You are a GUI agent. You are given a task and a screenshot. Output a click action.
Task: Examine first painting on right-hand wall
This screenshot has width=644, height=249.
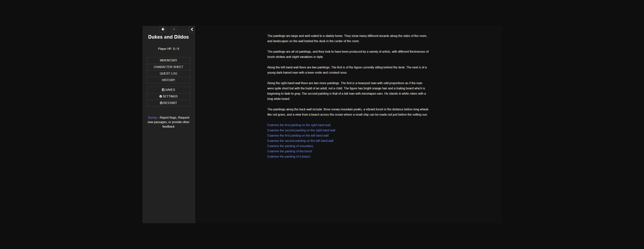tap(298, 125)
